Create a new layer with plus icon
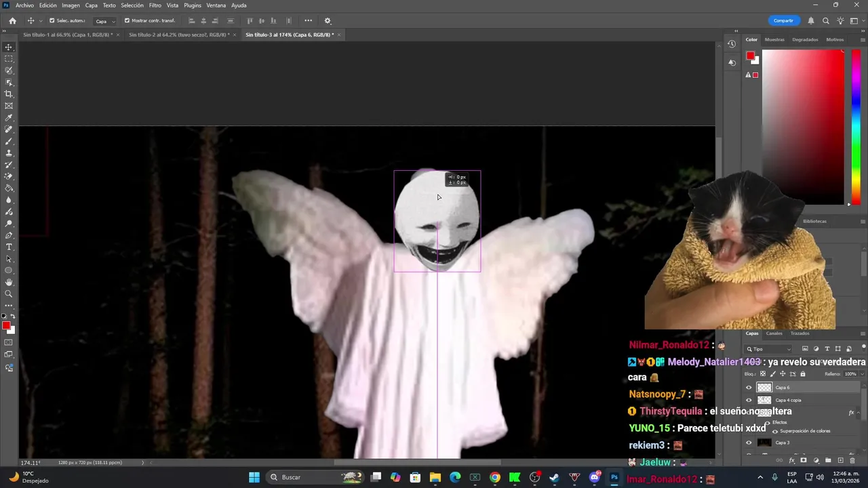Screen dimensions: 868x488 point(840,461)
